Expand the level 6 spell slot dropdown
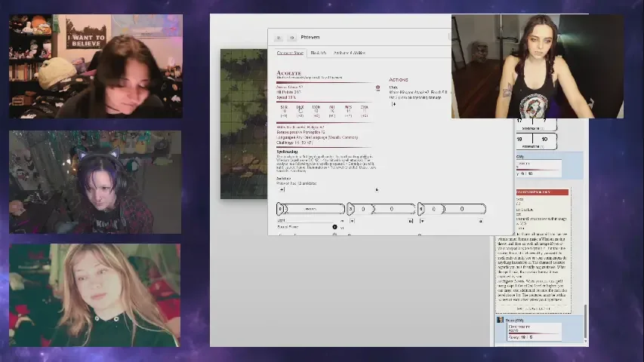644x362 pixels. 423,221
